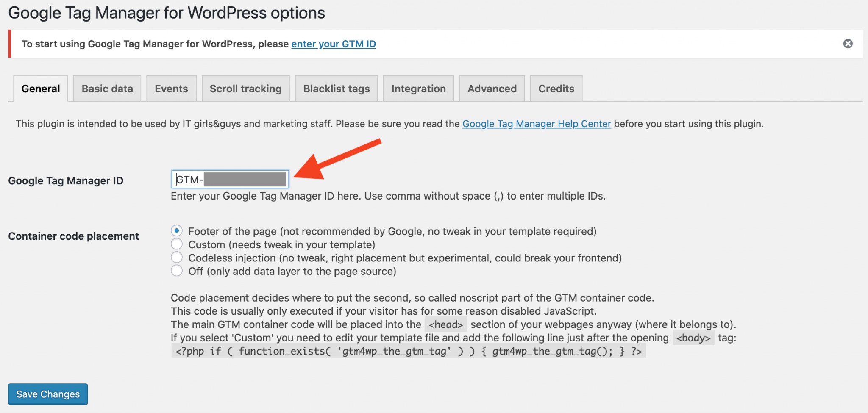Select 'Footer of the page' placement
This screenshot has width=868, height=413.
tap(177, 231)
